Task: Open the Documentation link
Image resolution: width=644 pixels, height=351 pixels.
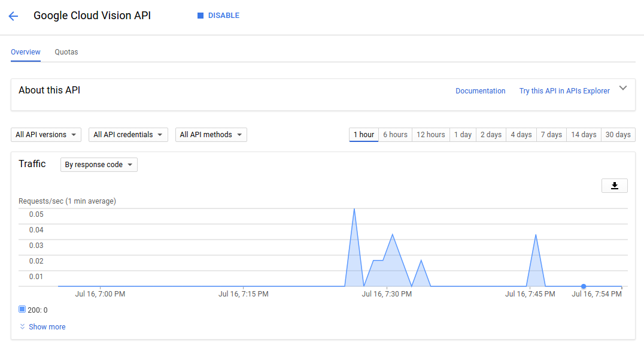Action: click(x=480, y=91)
